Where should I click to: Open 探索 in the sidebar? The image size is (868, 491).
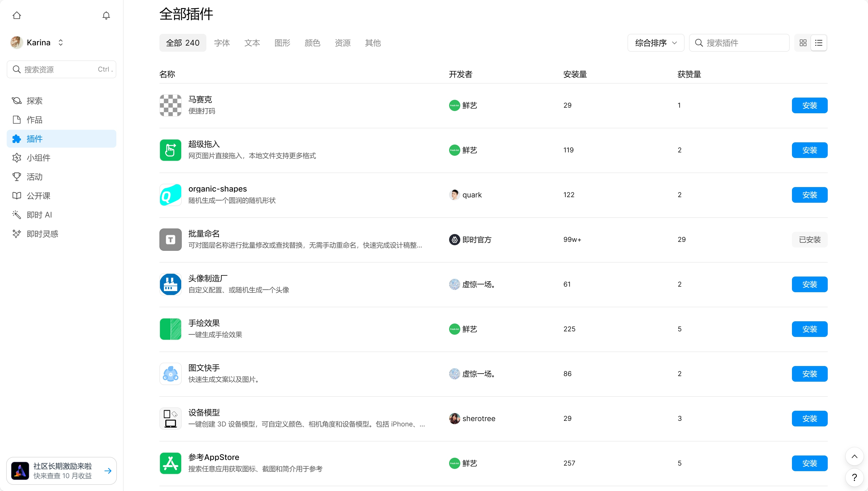click(x=61, y=101)
